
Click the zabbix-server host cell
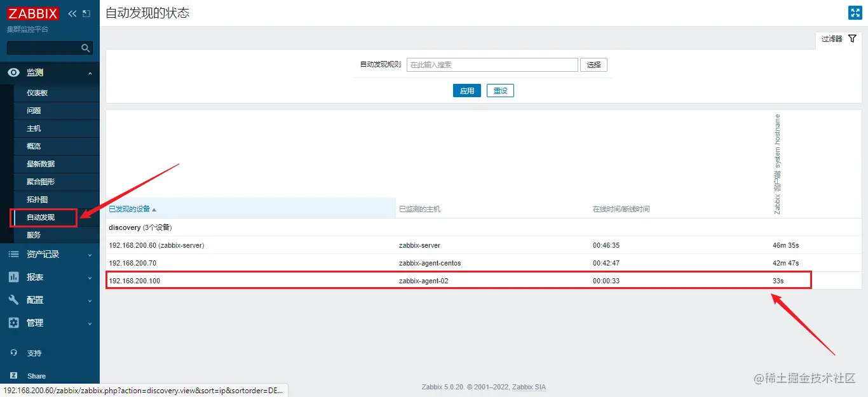(419, 245)
